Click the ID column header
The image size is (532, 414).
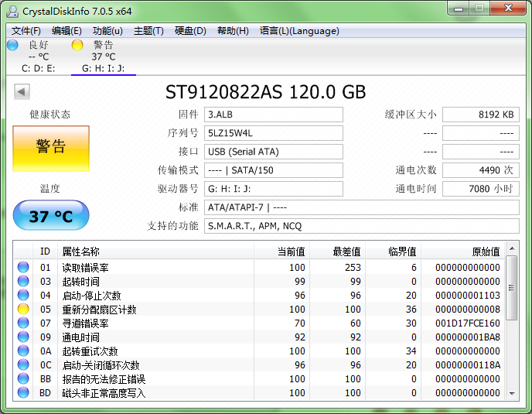coord(45,251)
